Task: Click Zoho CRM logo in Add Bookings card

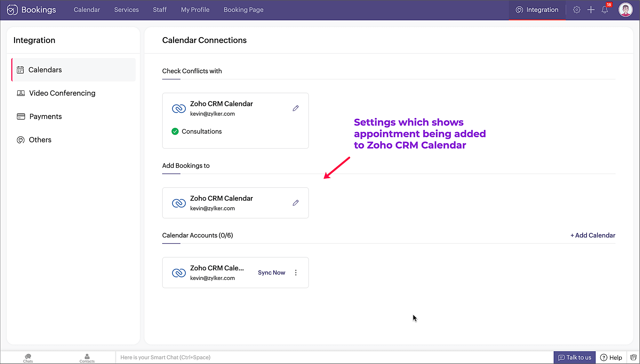Action: [179, 203]
